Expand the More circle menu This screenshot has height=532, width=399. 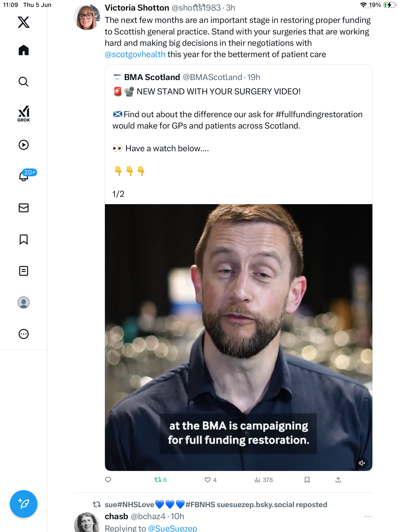[24, 334]
